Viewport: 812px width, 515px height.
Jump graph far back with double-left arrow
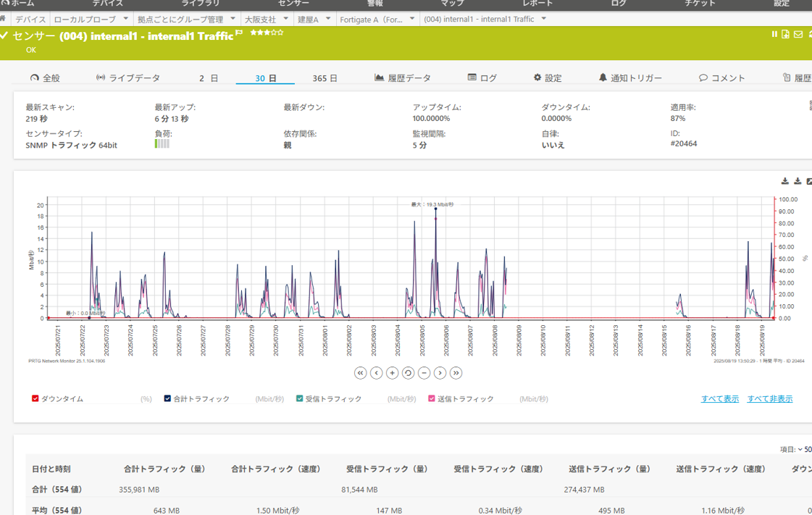[x=361, y=372]
